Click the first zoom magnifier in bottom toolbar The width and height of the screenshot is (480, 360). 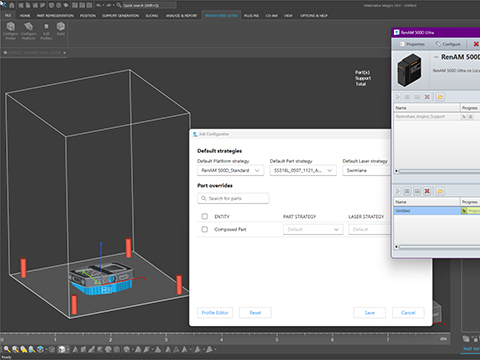(x=7, y=349)
